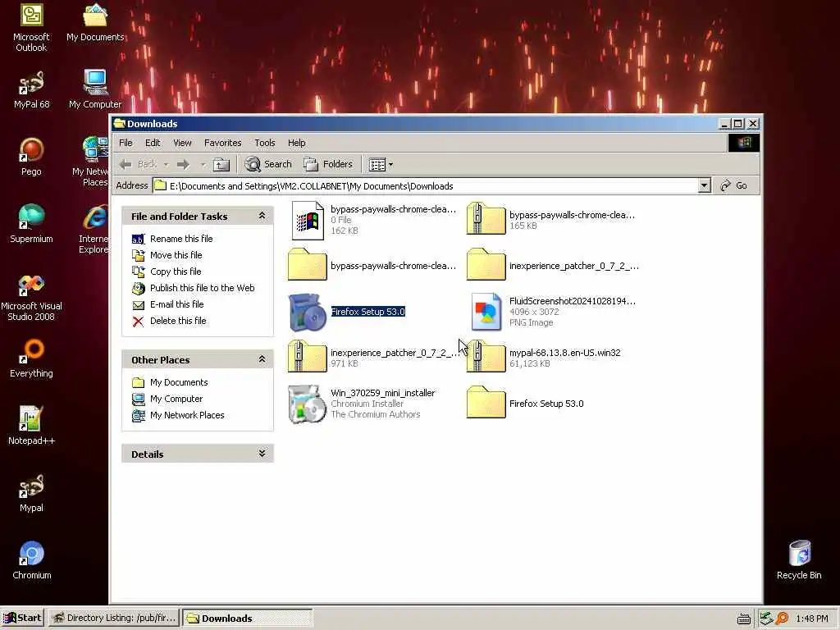Viewport: 840px width, 630px height.
Task: Collapse Other Places panel
Action: point(262,359)
